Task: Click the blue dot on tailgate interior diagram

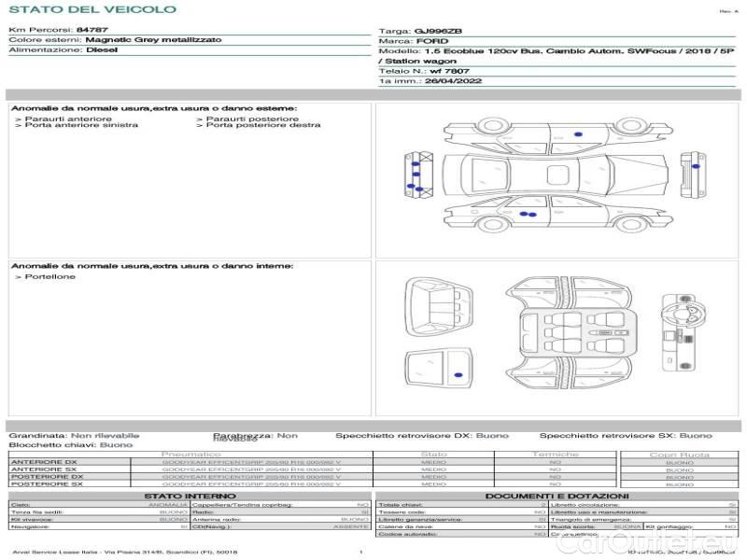Action: coord(458,372)
